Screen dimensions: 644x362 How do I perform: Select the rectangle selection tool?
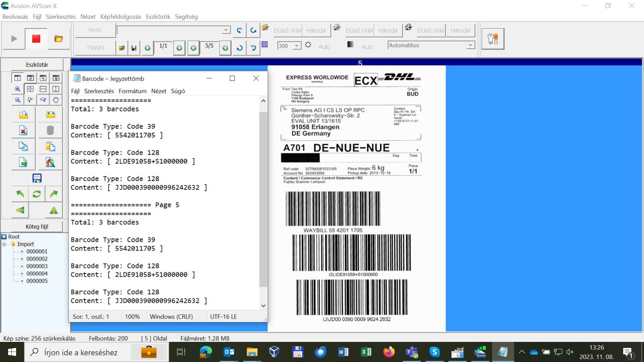(x=30, y=100)
